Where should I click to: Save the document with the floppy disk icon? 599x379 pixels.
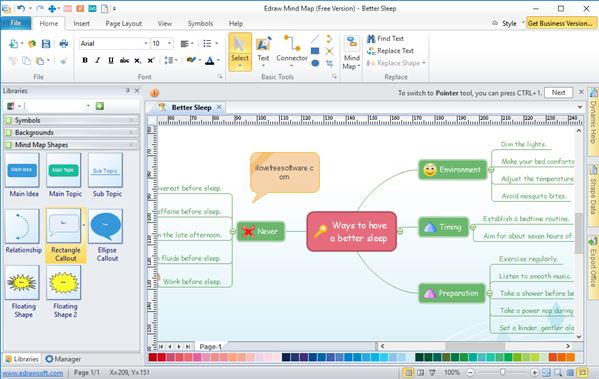coord(46,44)
